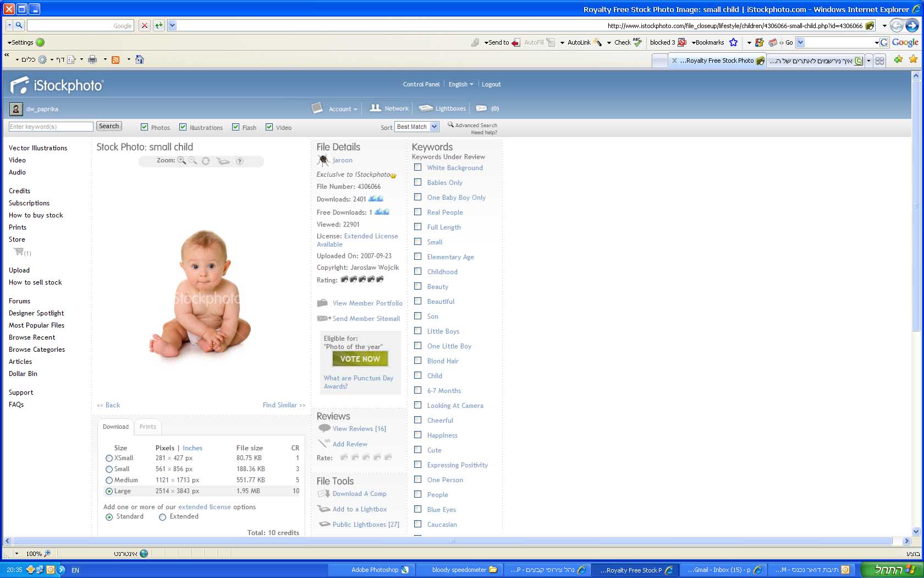Open Browse Categories in sidebar menu

tap(37, 350)
